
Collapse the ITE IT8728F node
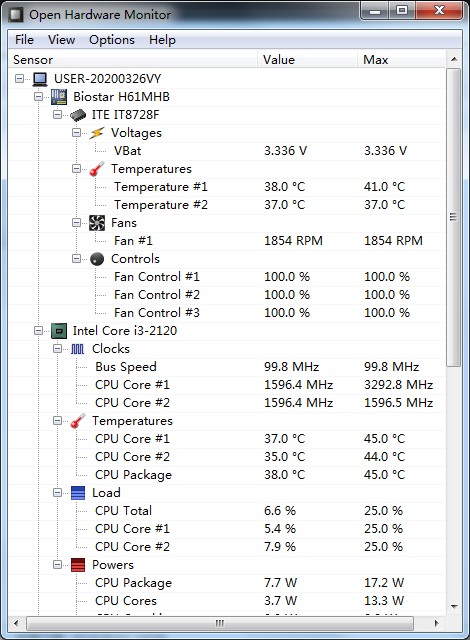(58, 115)
